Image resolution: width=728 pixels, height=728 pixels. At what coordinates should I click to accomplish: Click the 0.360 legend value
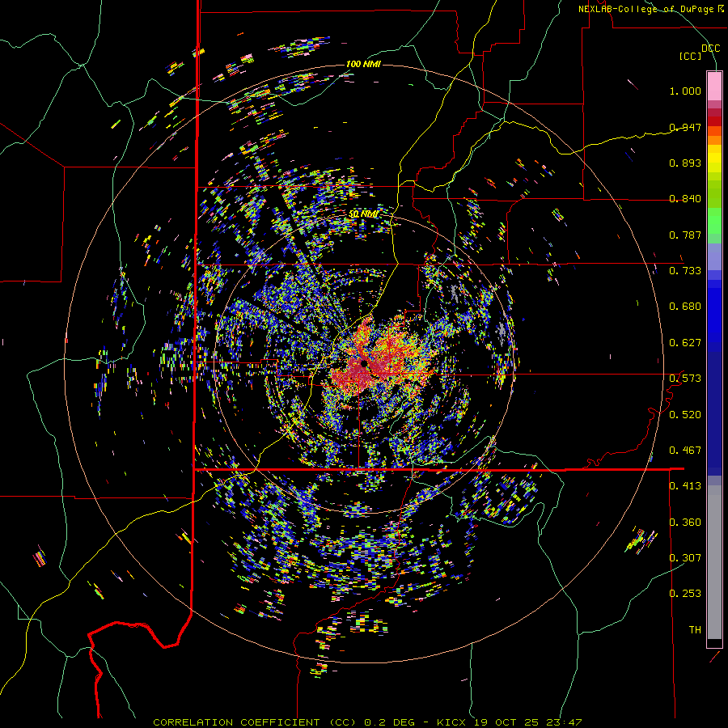[x=685, y=523]
